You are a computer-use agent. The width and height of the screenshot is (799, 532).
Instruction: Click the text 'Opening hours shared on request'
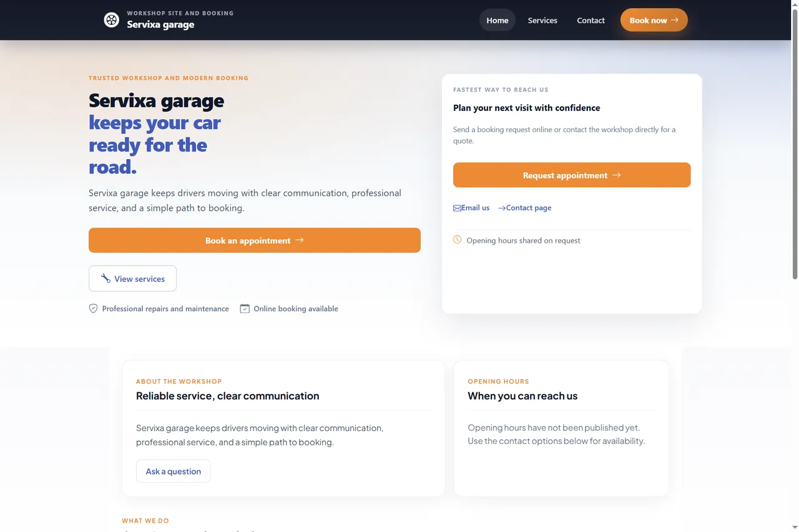[x=523, y=241]
